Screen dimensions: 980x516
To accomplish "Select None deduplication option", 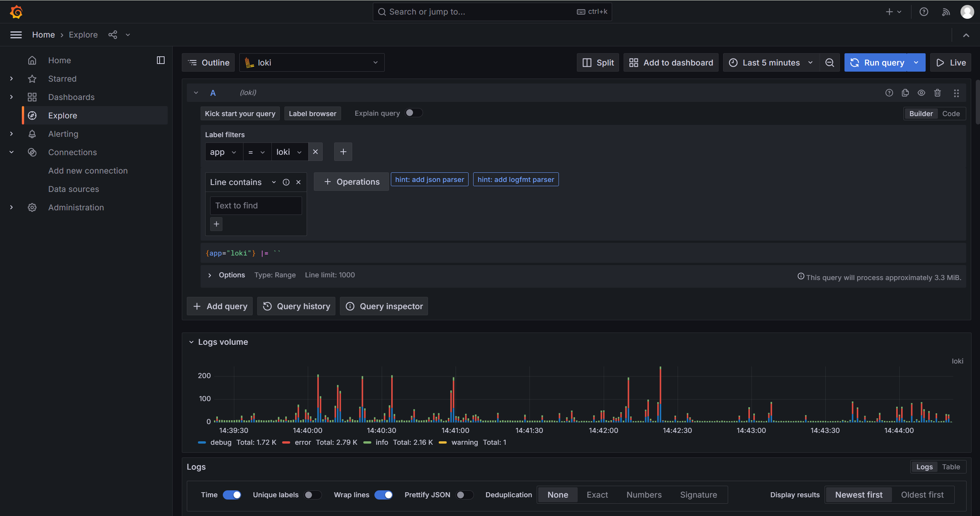I will (558, 495).
